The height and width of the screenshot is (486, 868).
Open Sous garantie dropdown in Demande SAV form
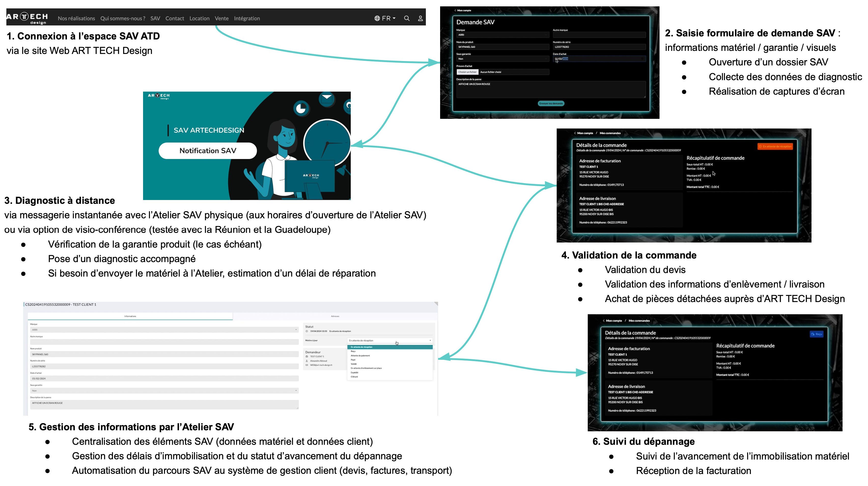[503, 59]
